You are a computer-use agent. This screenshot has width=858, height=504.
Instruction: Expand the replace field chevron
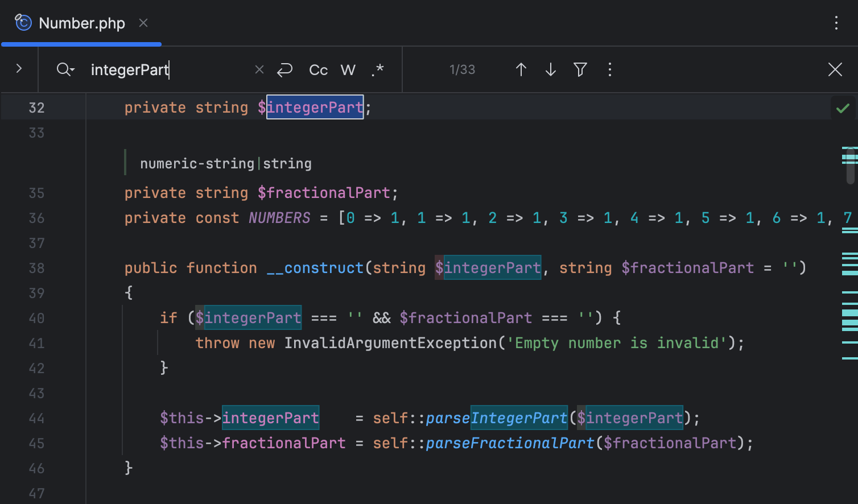click(x=19, y=69)
